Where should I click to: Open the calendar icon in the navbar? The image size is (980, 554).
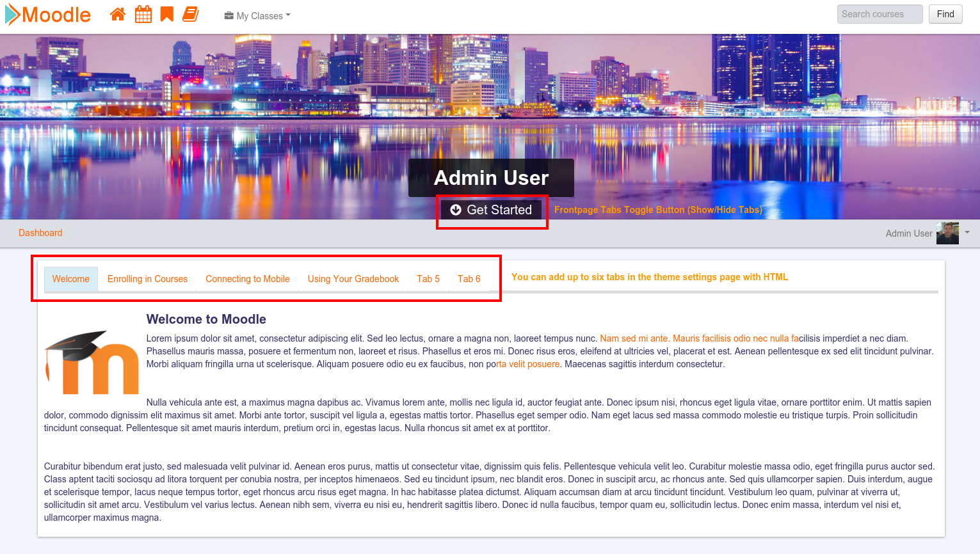[x=143, y=15]
